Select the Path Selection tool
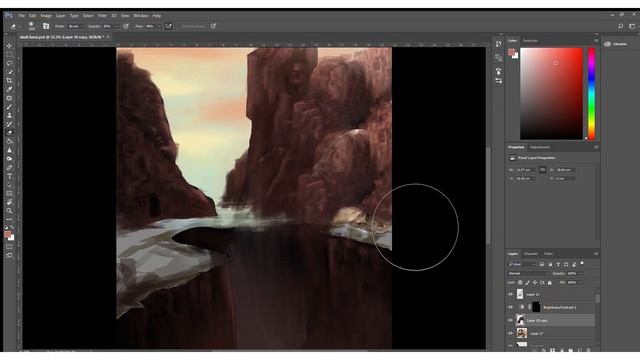The image size is (640, 360). click(9, 184)
